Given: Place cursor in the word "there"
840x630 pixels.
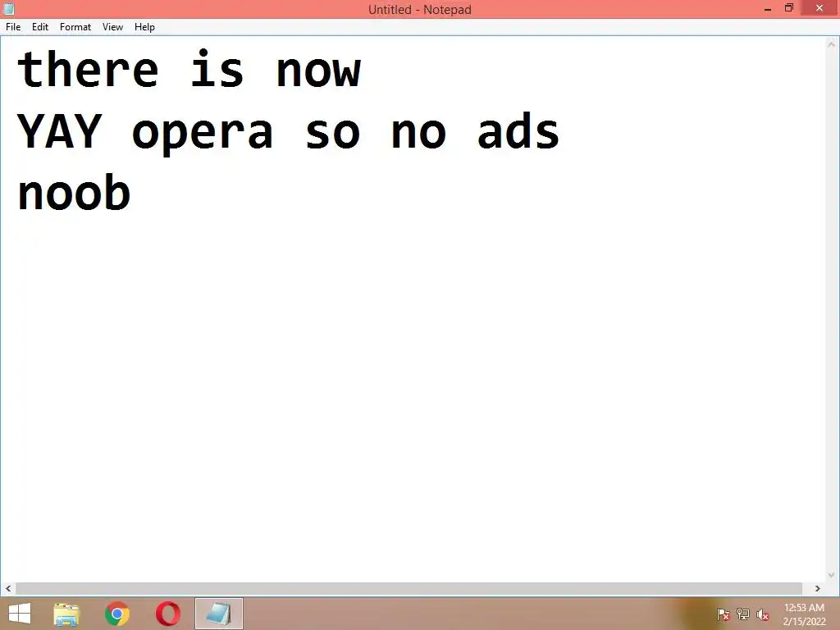Looking at the screenshot, I should coord(88,69).
